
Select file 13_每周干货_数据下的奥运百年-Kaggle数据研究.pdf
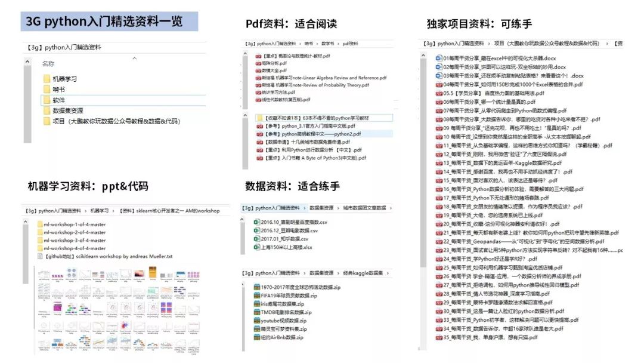point(502,163)
